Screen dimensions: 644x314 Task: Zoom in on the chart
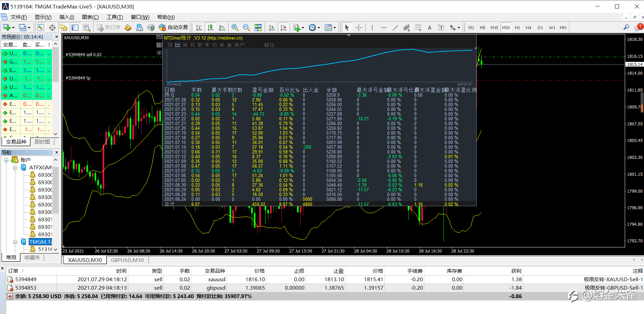point(235,28)
